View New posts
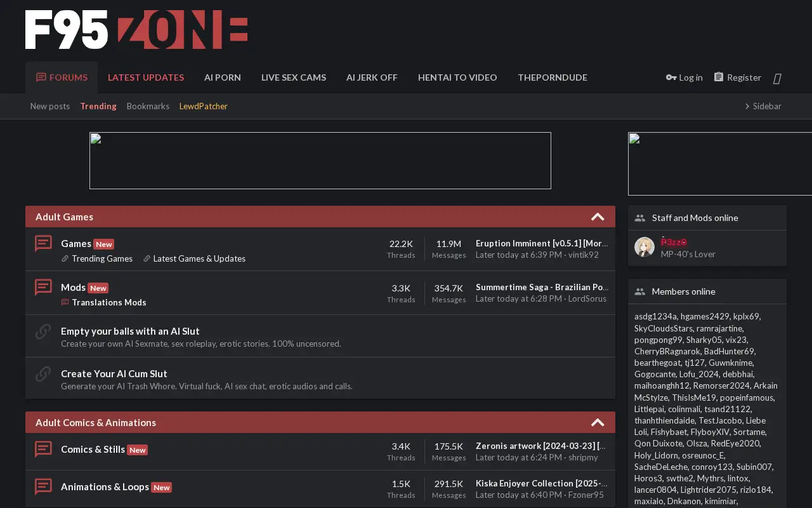812x508 pixels. pyautogui.click(x=50, y=106)
